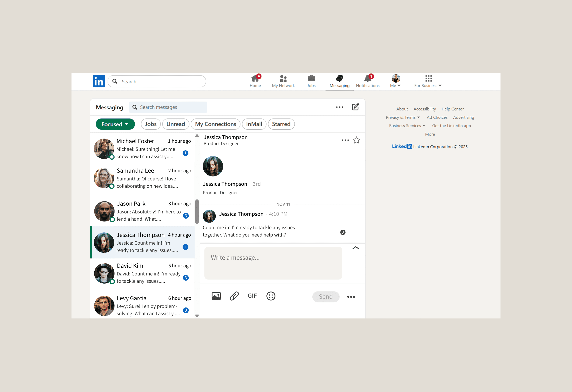572x392 pixels.
Task: Star the Jessica Thompson conversation
Action: (356, 140)
